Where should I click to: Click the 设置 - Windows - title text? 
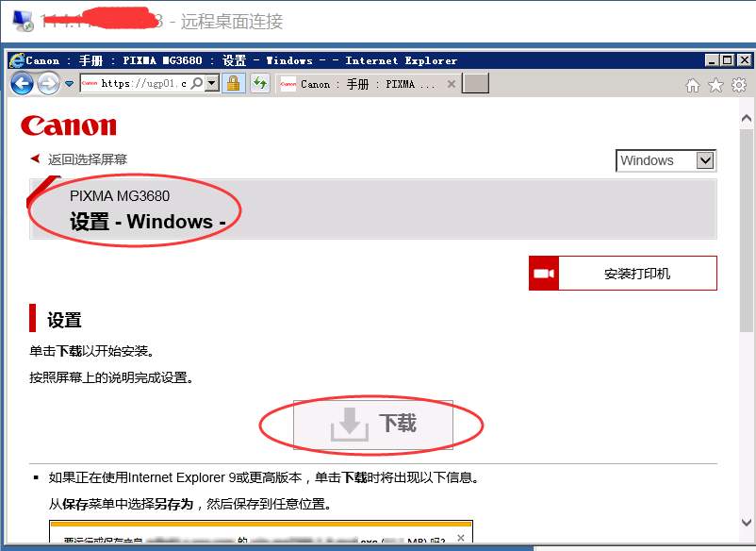[x=148, y=222]
